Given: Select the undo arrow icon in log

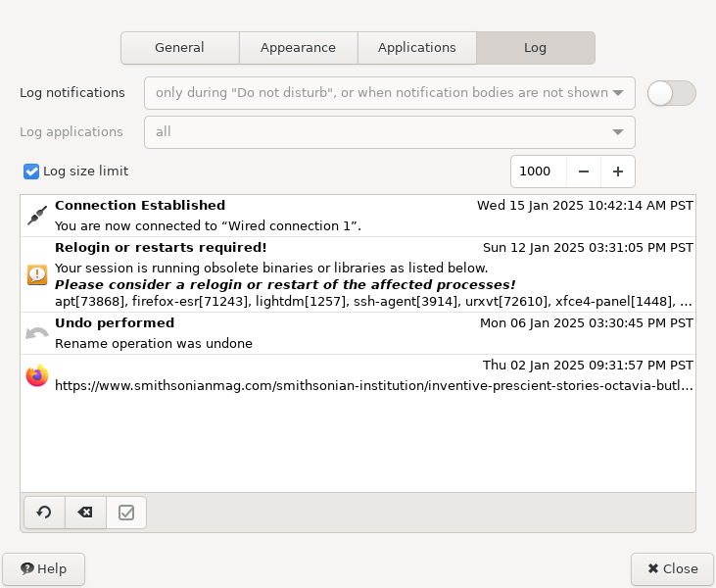Looking at the screenshot, I should coord(37,333).
